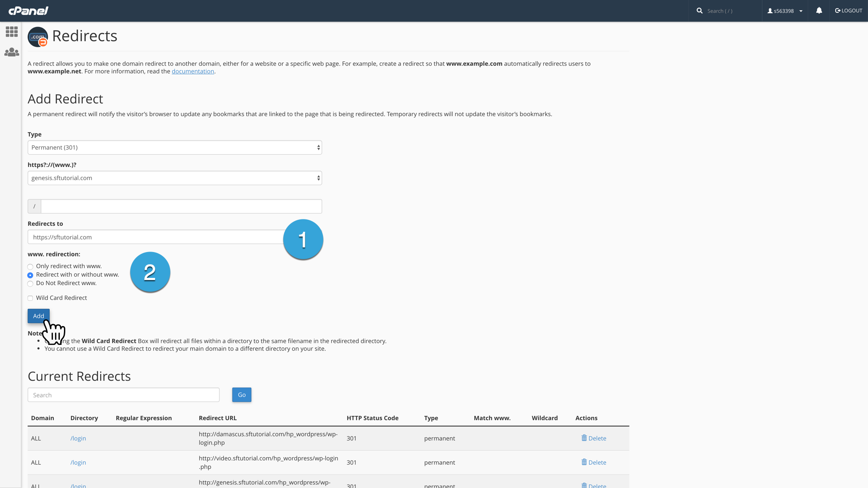Click the Redirects page icon
The width and height of the screenshot is (868, 488).
tap(38, 37)
